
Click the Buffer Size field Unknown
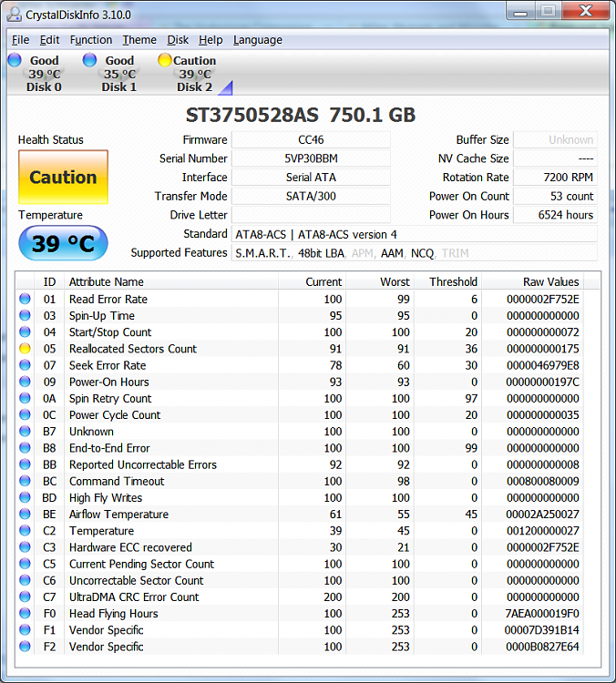coord(556,140)
